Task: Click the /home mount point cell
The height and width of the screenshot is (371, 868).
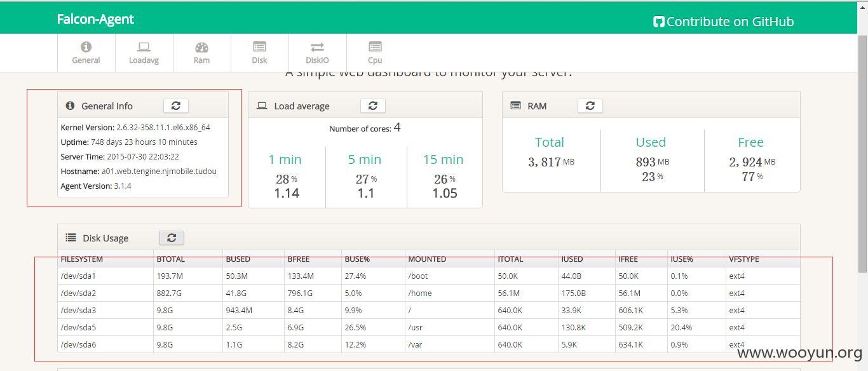Action: [450, 293]
